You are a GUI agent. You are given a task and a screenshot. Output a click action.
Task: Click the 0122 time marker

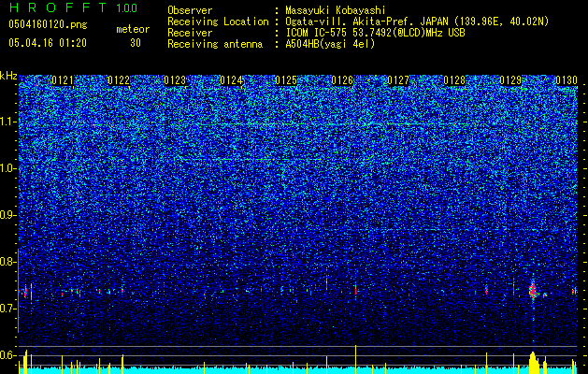pos(119,80)
